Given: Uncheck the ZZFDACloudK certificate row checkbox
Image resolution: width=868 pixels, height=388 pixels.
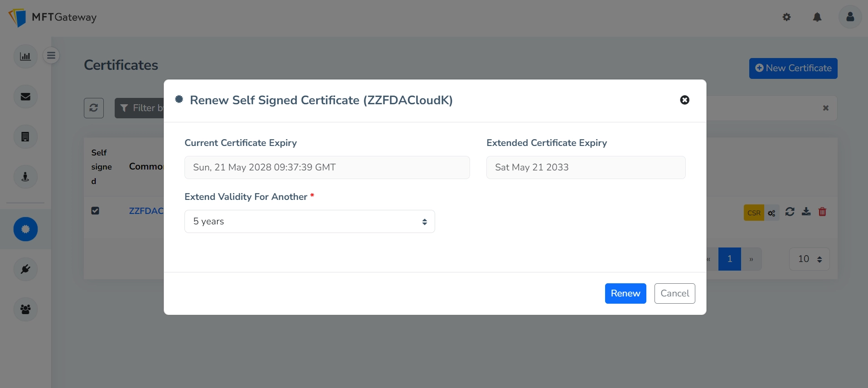Looking at the screenshot, I should [x=95, y=210].
